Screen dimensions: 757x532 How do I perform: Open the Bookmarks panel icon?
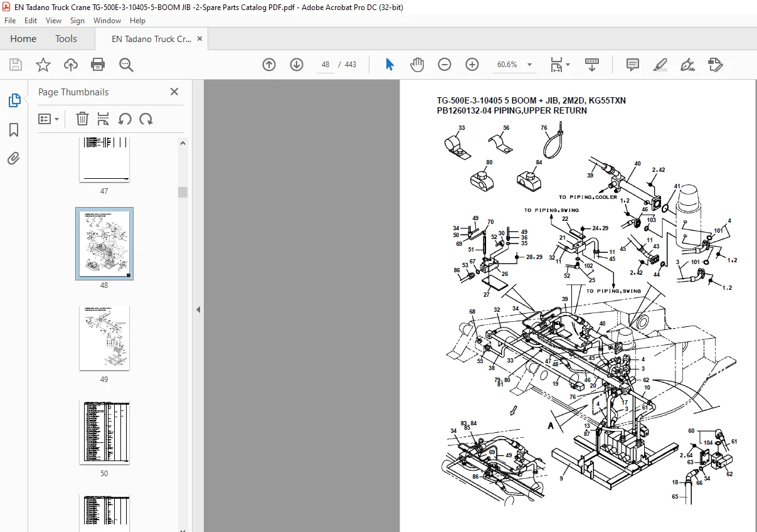click(x=14, y=130)
